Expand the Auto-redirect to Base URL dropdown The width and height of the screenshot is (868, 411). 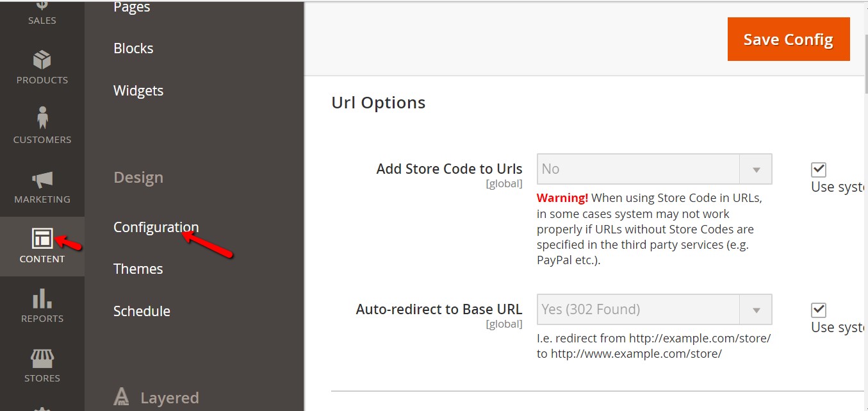pos(654,310)
